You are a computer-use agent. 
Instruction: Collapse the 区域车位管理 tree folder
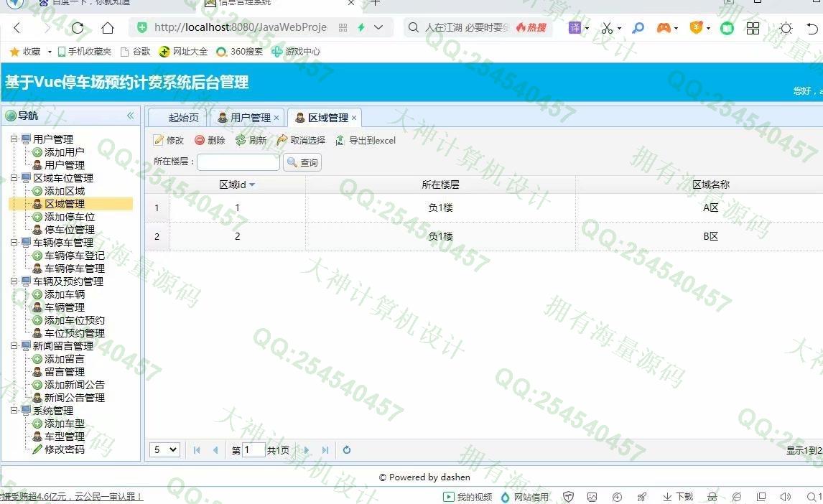[x=14, y=178]
